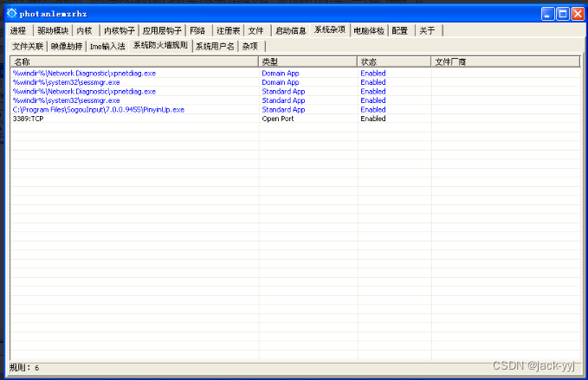588x380 pixels.
Task: Open the 系统用户名 sub-tab
Action: [215, 46]
